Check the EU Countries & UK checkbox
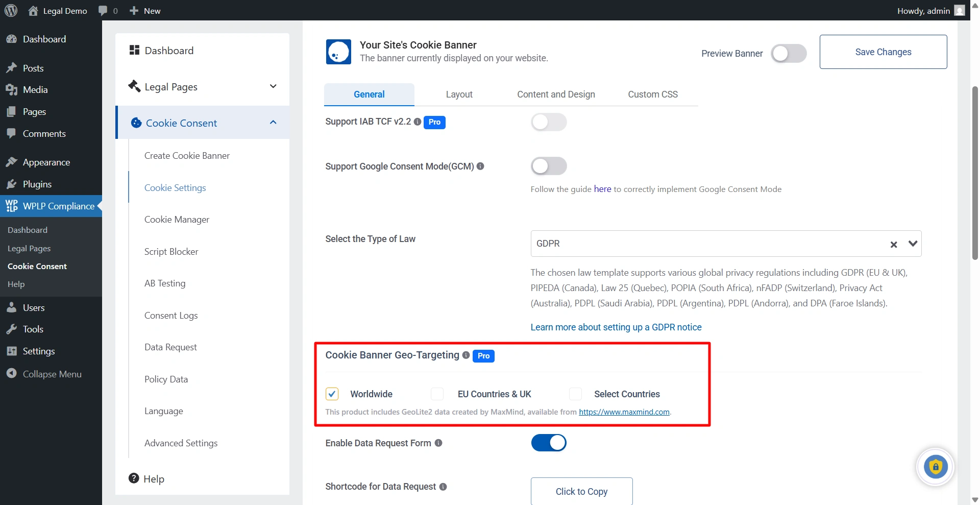 pos(437,394)
